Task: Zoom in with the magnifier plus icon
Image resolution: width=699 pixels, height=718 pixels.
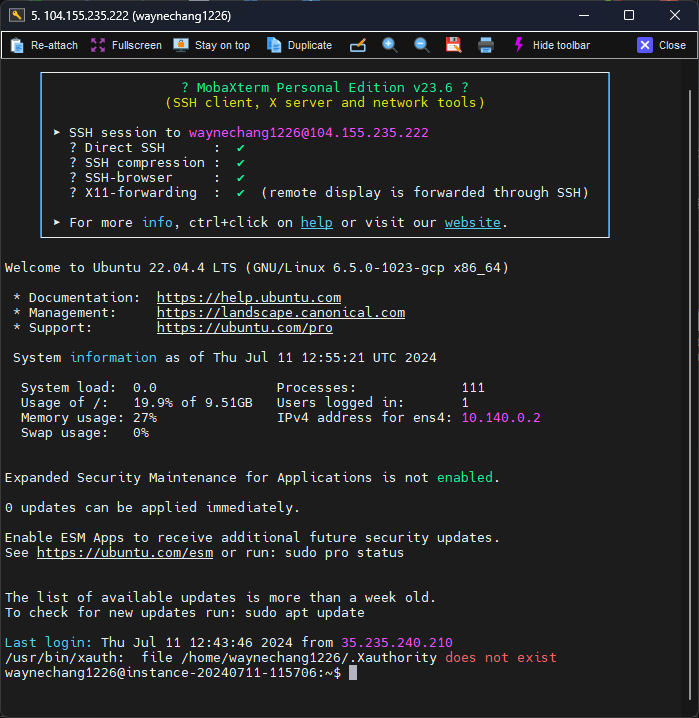Action: click(390, 45)
